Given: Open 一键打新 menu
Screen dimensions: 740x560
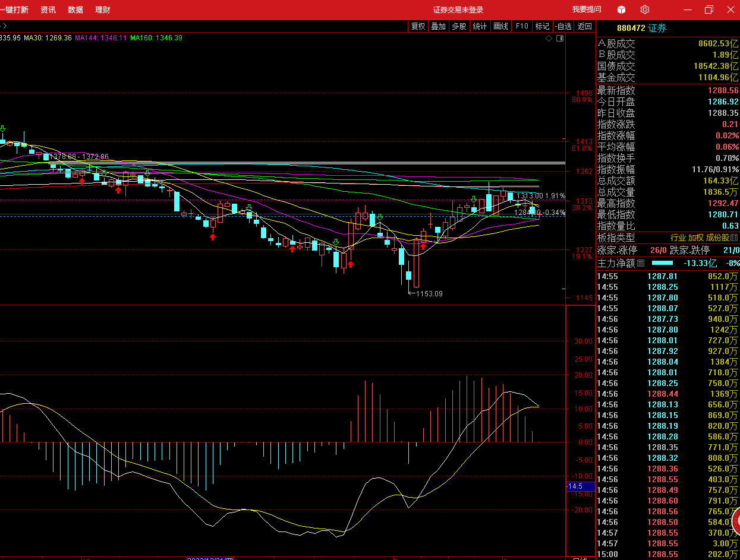Looking at the screenshot, I should 14,10.
